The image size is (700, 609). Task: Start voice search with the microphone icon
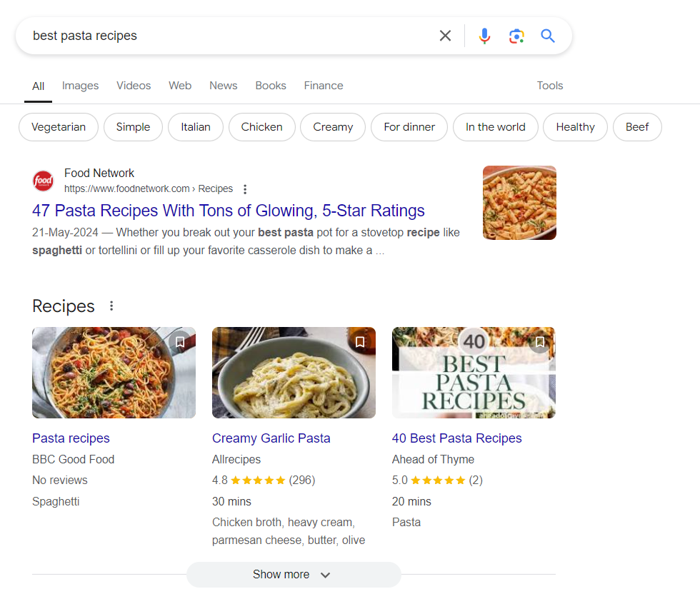[x=484, y=36]
